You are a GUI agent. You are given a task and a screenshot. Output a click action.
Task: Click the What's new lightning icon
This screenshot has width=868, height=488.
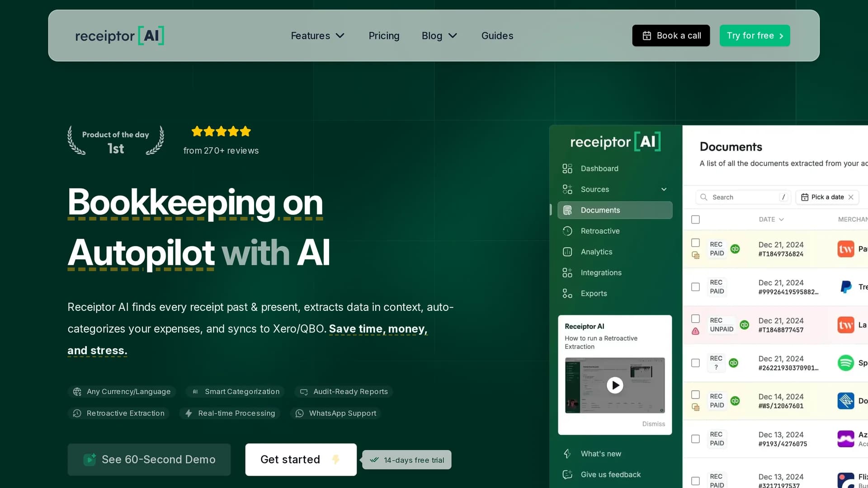[567, 454]
